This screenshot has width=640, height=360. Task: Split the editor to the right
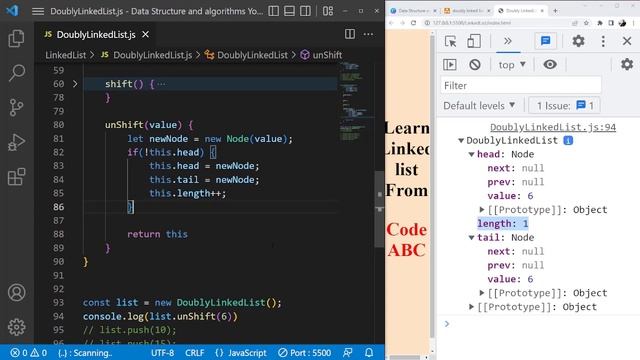click(350, 34)
